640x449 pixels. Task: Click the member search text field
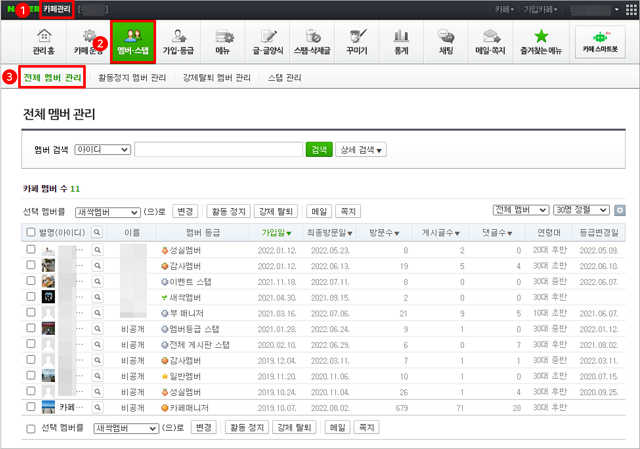[218, 149]
